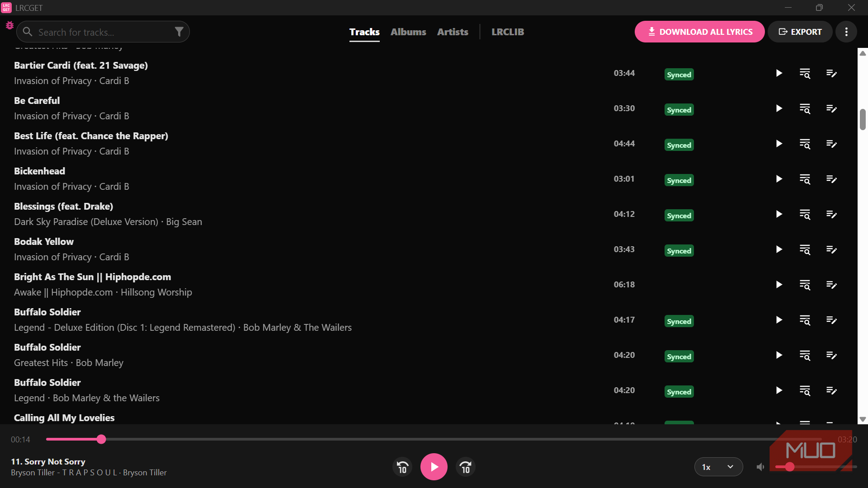Edit lyrics for Blessings (feat. Drake)
Viewport: 868px width, 488px height.
[831, 214]
